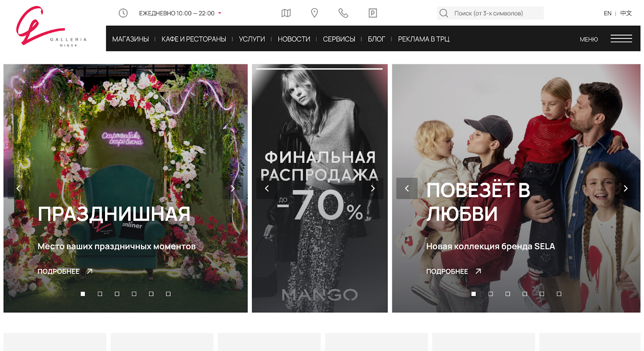Switch language to EN
Screen dimensions: 644x351
[x=607, y=13]
